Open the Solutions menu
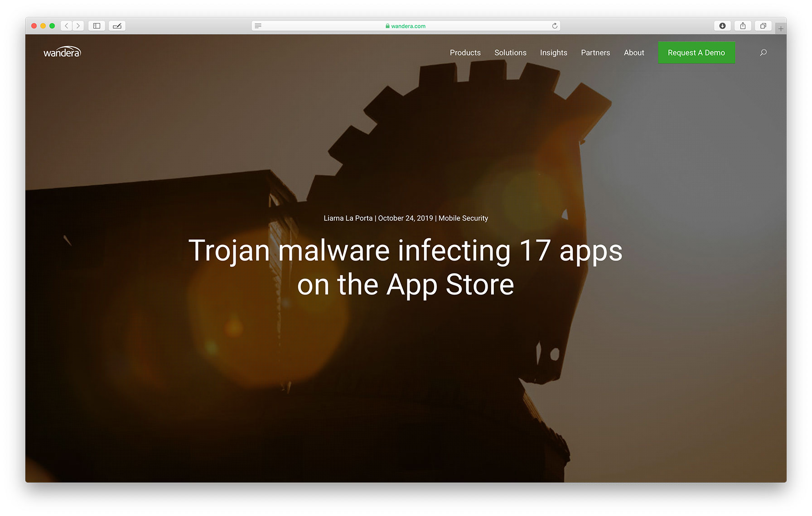The width and height of the screenshot is (812, 516). pyautogui.click(x=510, y=53)
